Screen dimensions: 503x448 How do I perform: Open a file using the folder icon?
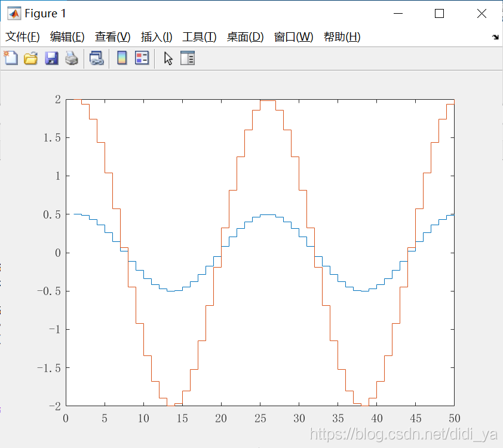pyautogui.click(x=31, y=59)
